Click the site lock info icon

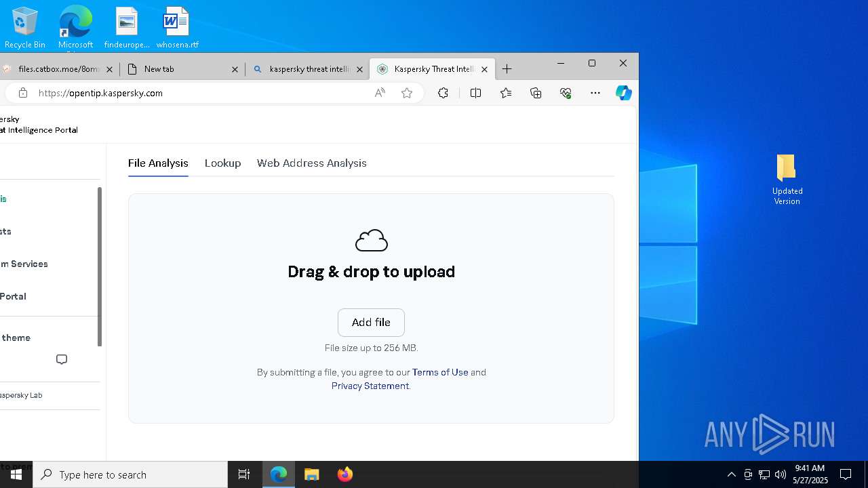point(23,93)
